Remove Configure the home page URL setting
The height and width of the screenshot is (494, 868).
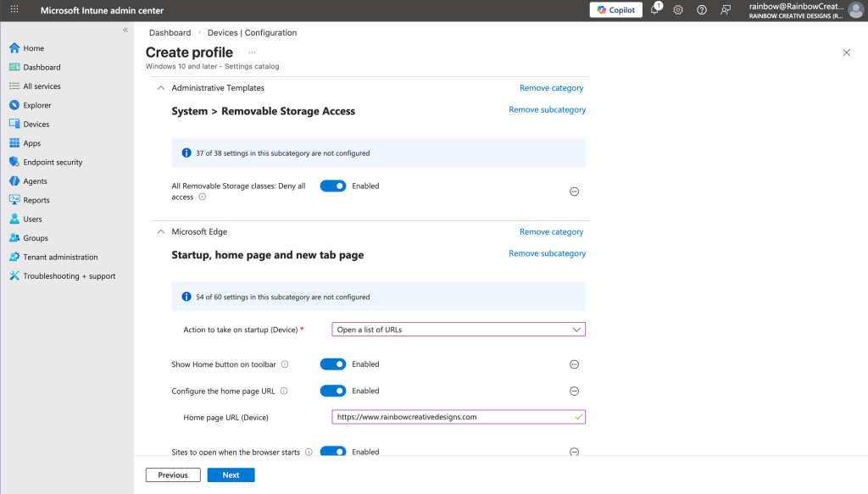click(x=574, y=391)
